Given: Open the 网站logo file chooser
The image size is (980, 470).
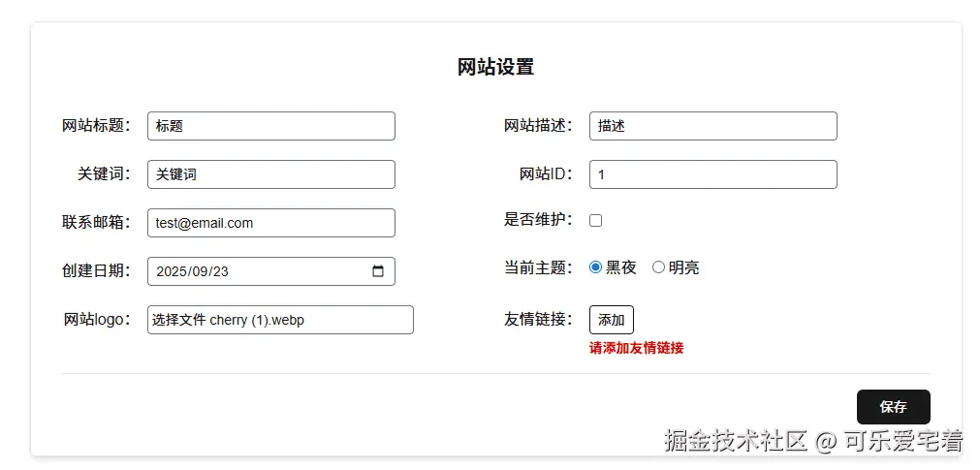Looking at the screenshot, I should coord(279,320).
